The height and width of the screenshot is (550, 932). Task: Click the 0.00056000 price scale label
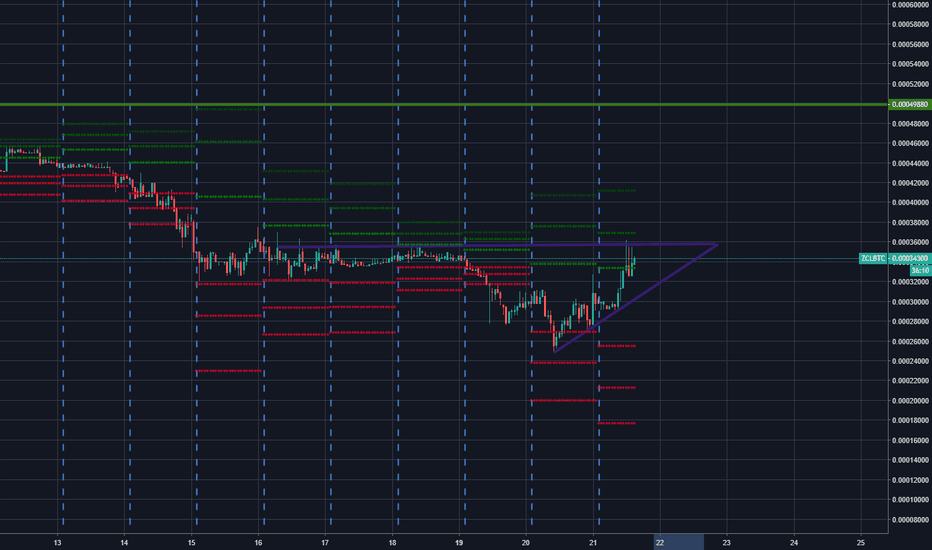911,45
